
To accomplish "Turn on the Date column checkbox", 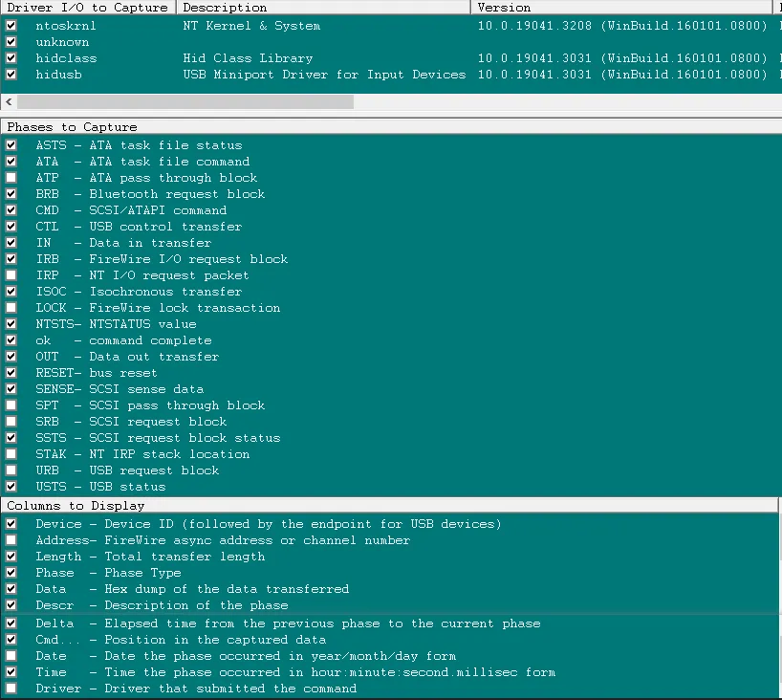I will 11,656.
